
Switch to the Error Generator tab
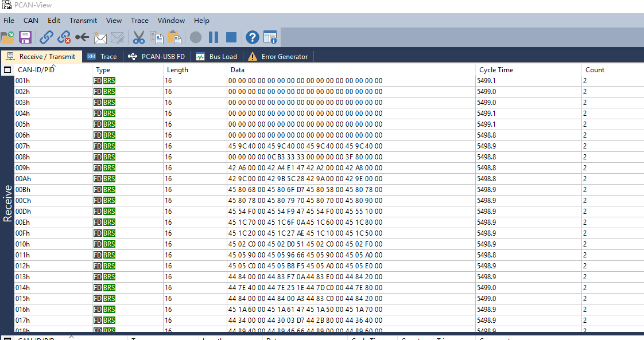278,57
